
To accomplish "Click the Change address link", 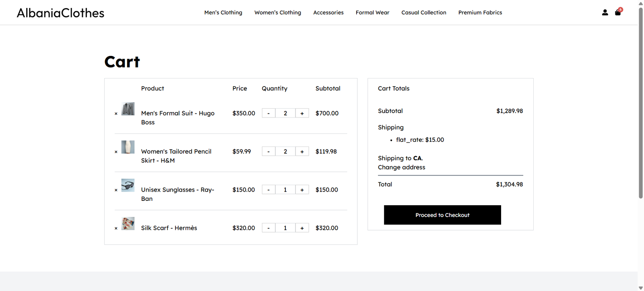I will click(401, 167).
